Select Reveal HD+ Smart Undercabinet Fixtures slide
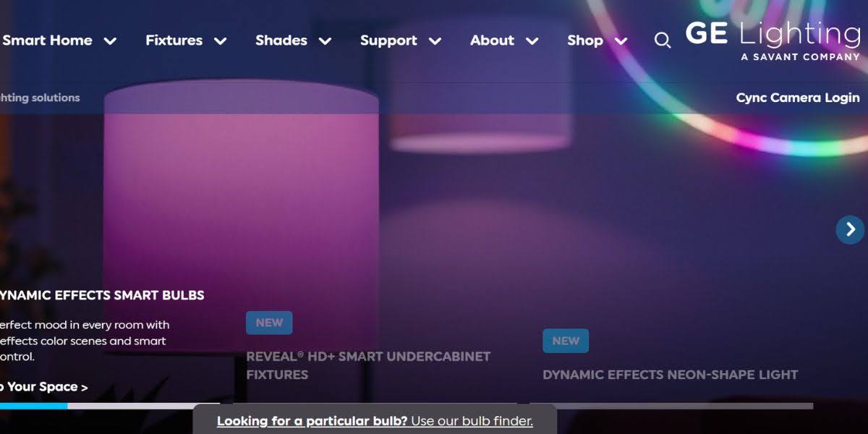 point(368,365)
